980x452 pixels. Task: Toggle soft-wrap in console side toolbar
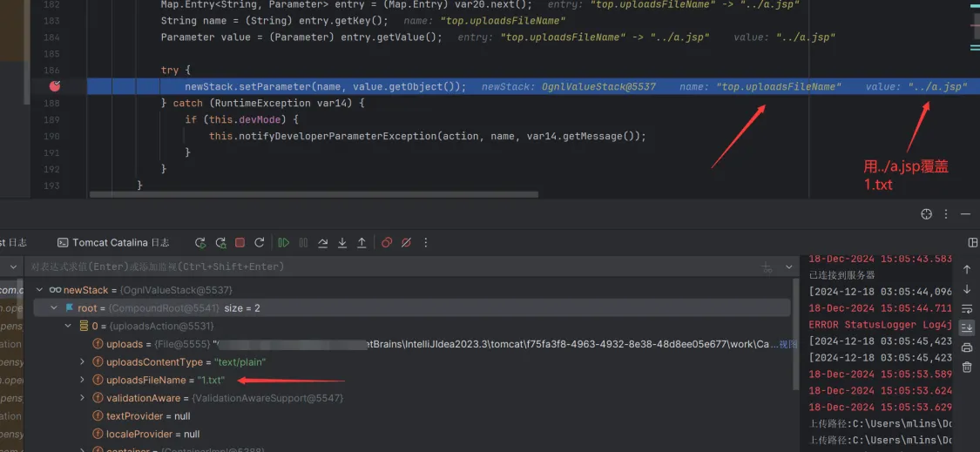[966, 308]
